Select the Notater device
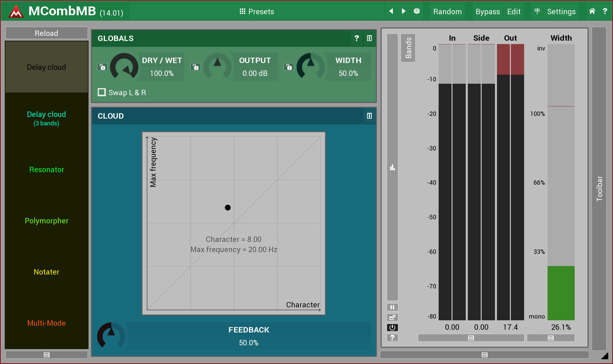 click(46, 272)
